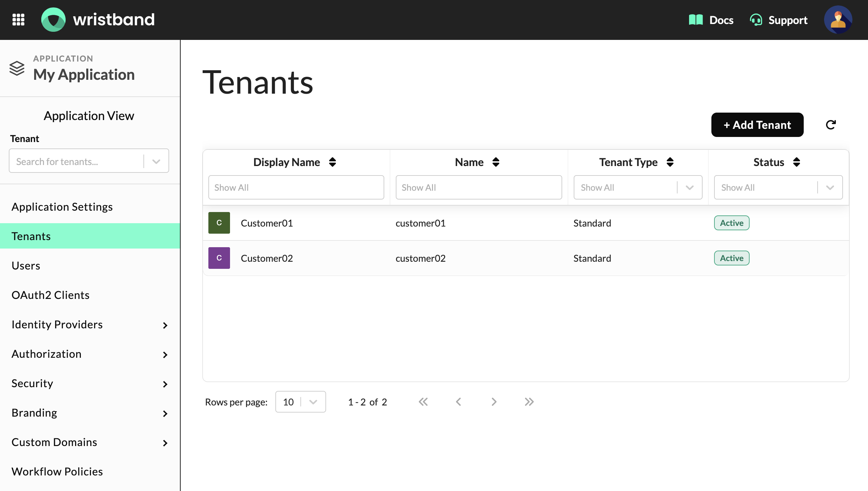Open the Docs book icon
Viewport: 868px width, 491px height.
click(696, 20)
